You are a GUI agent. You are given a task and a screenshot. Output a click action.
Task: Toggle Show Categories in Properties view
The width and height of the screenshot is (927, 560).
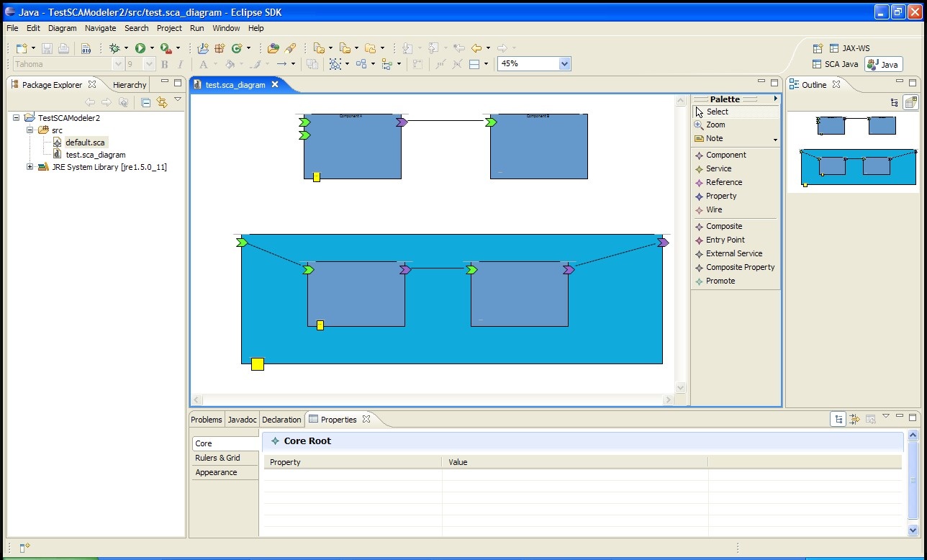pos(838,419)
